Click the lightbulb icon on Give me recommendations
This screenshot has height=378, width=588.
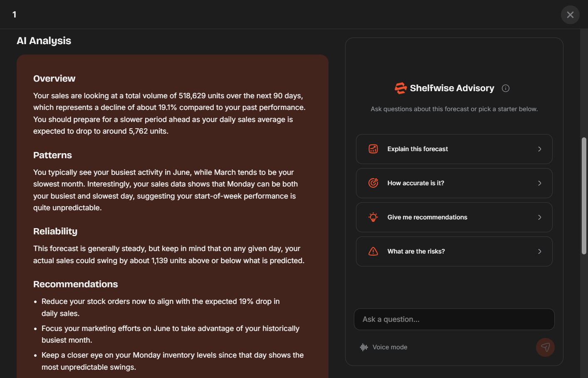pos(373,217)
